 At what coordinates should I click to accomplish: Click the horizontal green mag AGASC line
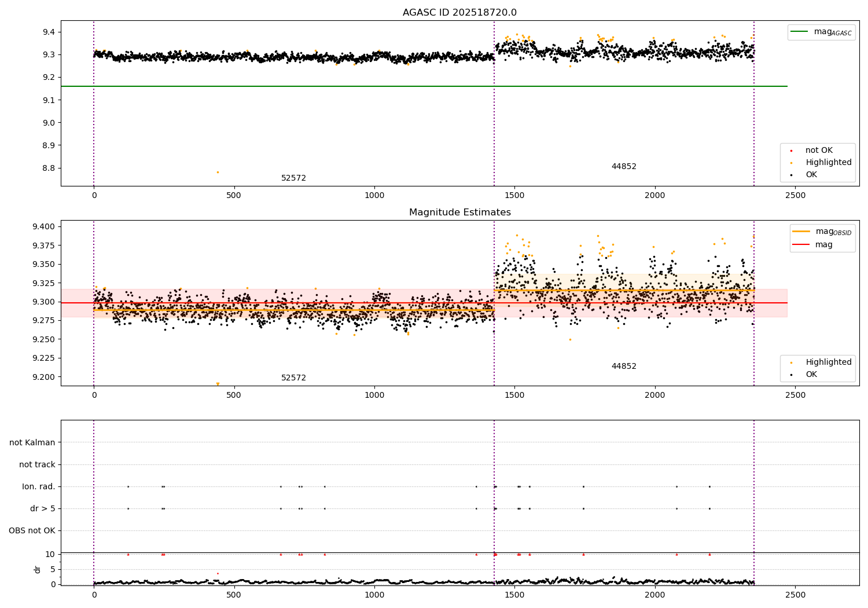[424, 86]
